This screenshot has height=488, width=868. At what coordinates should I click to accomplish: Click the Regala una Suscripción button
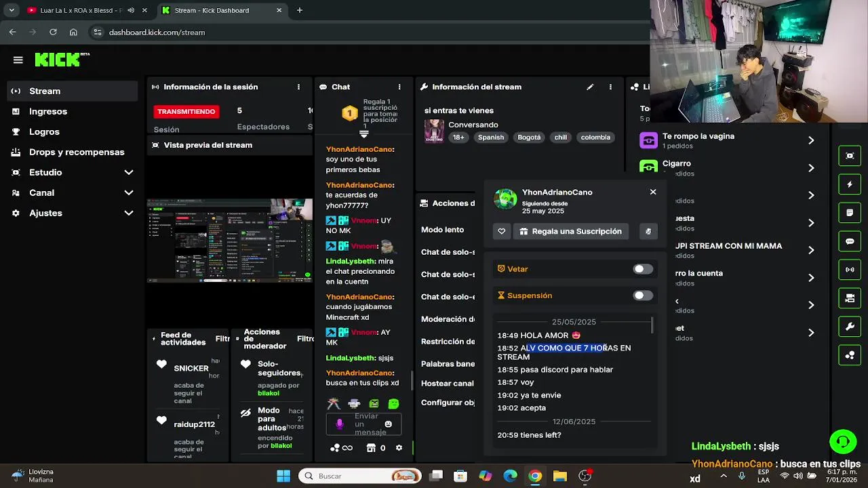(570, 231)
